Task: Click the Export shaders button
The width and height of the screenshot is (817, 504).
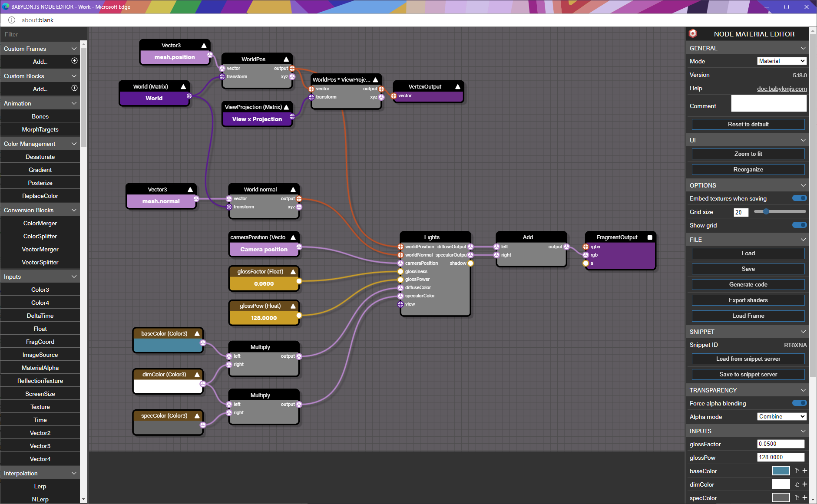Action: [748, 300]
